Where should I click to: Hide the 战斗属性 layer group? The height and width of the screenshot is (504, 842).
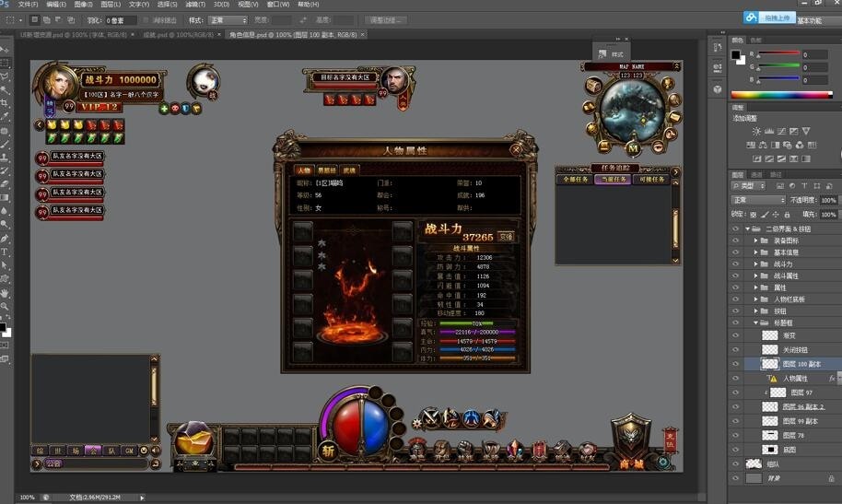[736, 276]
